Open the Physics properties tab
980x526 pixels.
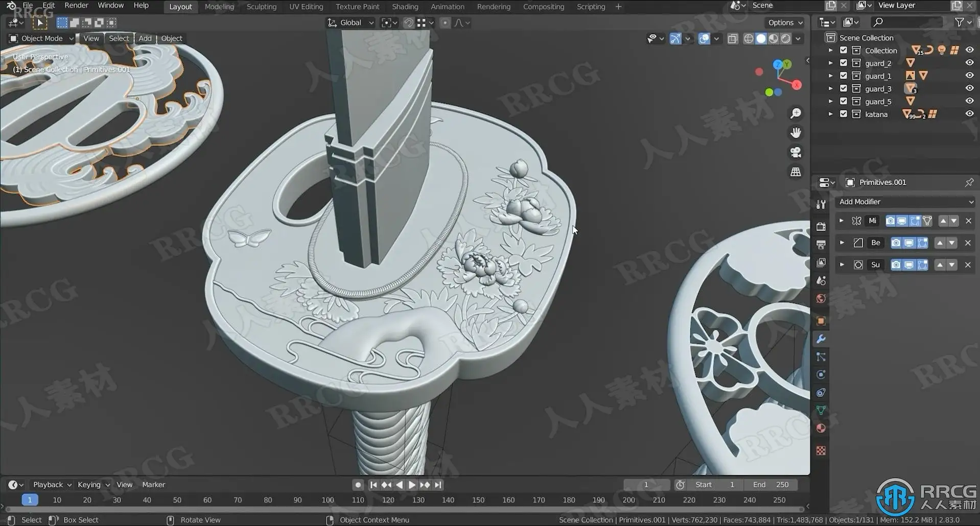[821, 375]
